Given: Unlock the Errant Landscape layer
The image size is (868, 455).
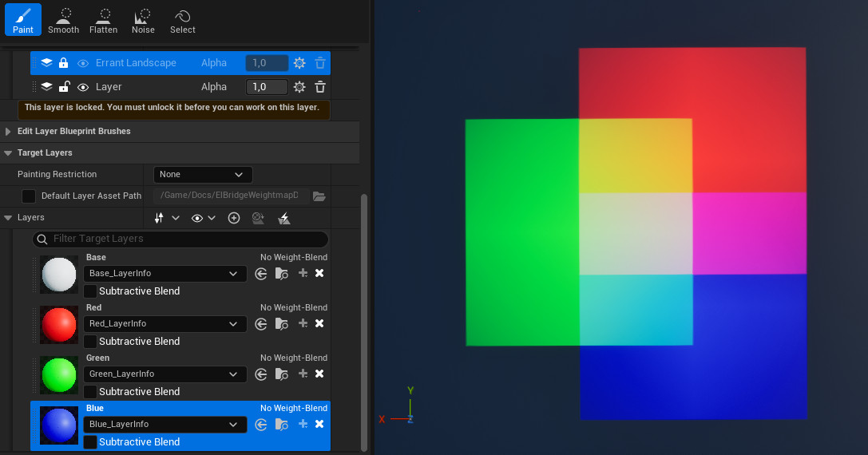Looking at the screenshot, I should (64, 63).
